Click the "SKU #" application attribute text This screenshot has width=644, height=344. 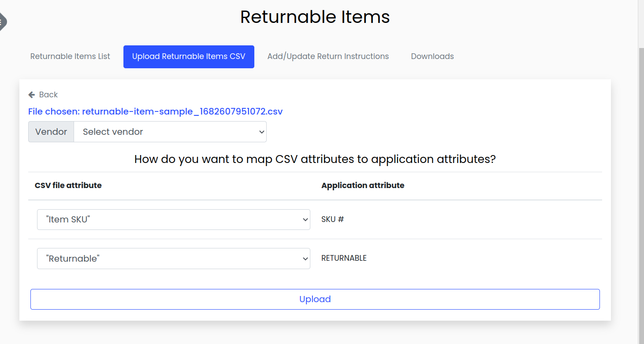[x=332, y=219]
